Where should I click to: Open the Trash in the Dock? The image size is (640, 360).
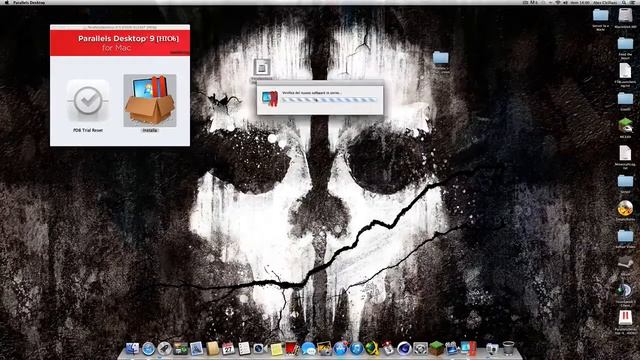[508, 348]
